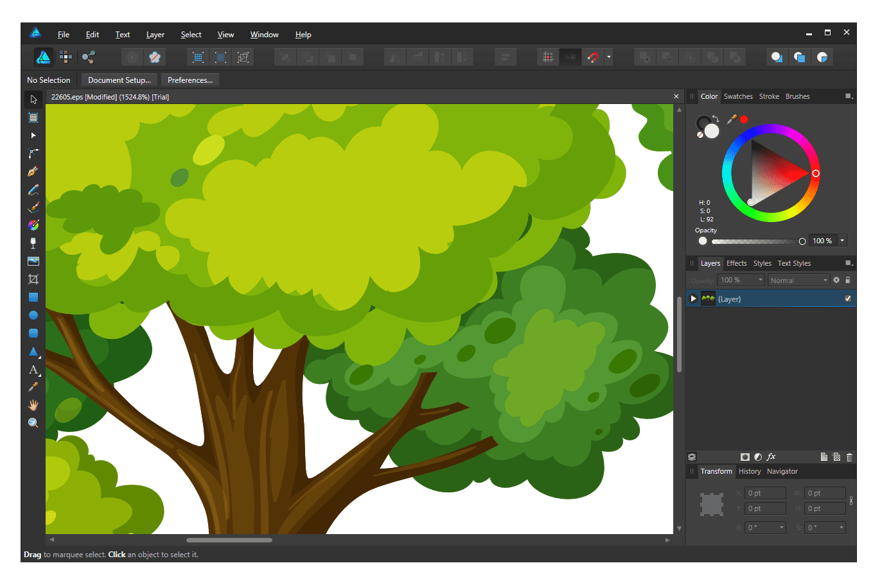Screen dimensions: 882x588
Task: Toggle visibility checkbox of (Layer)
Action: [847, 298]
